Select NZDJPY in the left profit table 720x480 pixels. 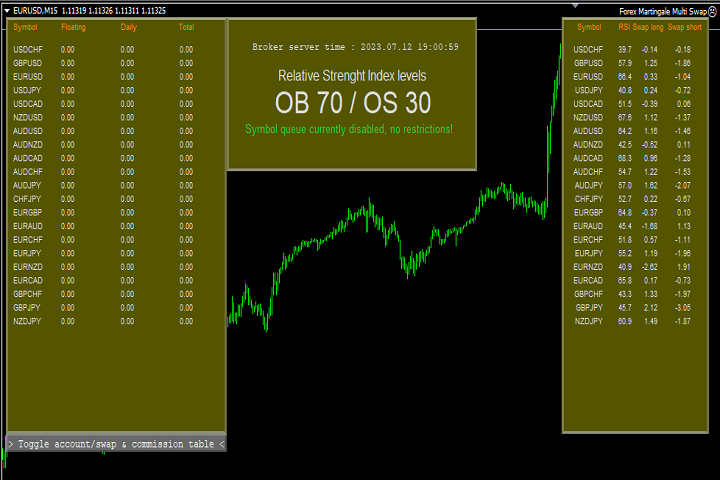28,321
